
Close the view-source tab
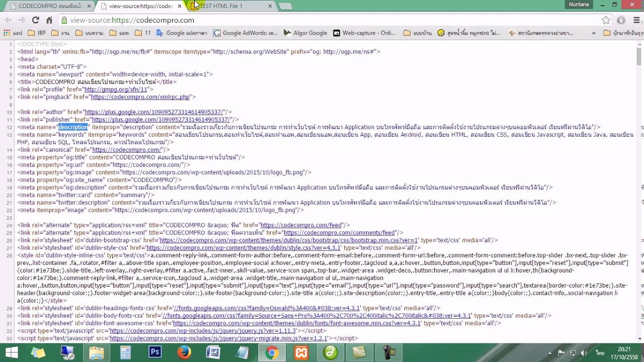click(x=180, y=6)
